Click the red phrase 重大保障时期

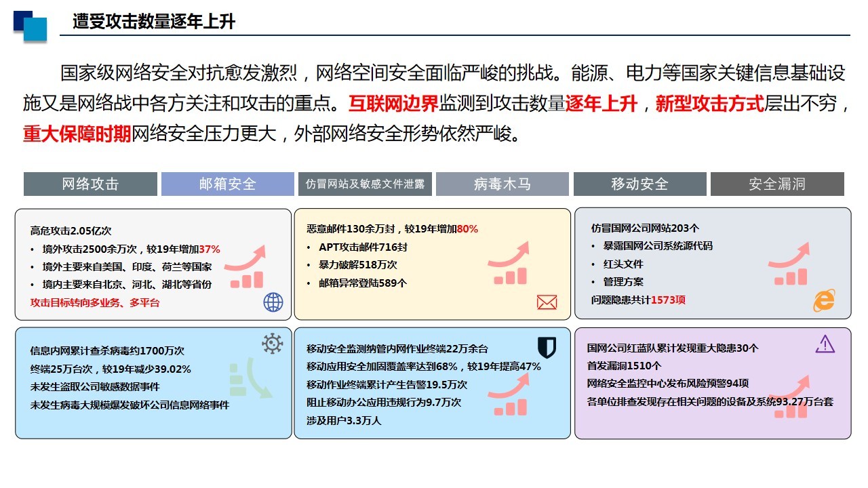coord(77,134)
